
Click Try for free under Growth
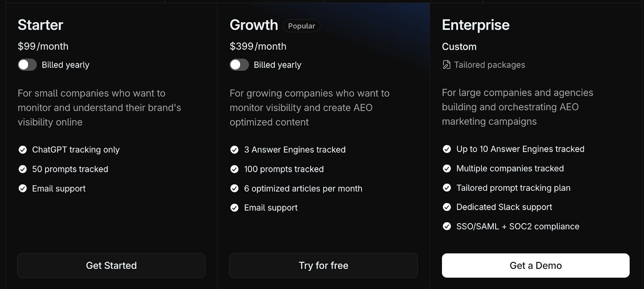pos(323,265)
